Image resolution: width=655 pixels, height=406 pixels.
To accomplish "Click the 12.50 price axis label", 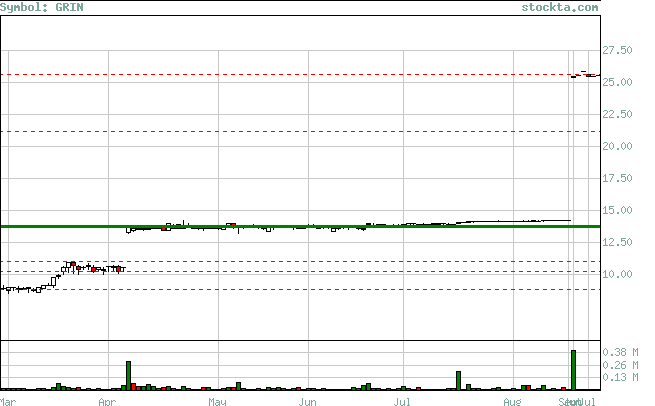I will point(617,242).
